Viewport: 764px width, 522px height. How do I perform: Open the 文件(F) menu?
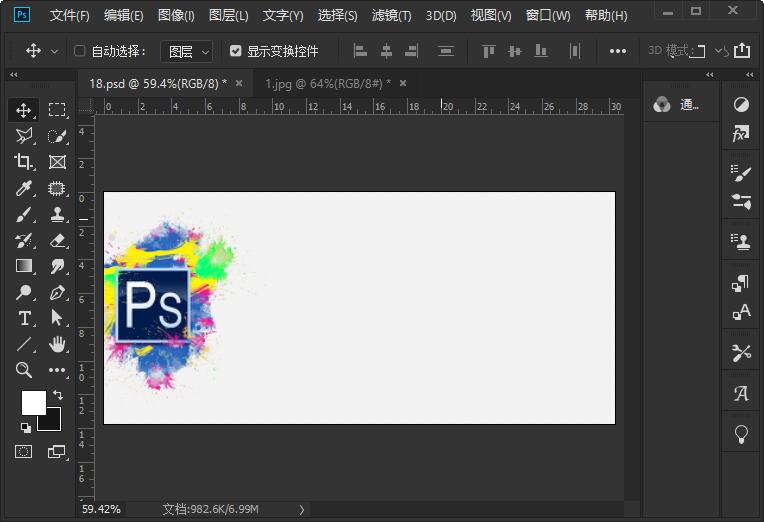click(x=70, y=16)
